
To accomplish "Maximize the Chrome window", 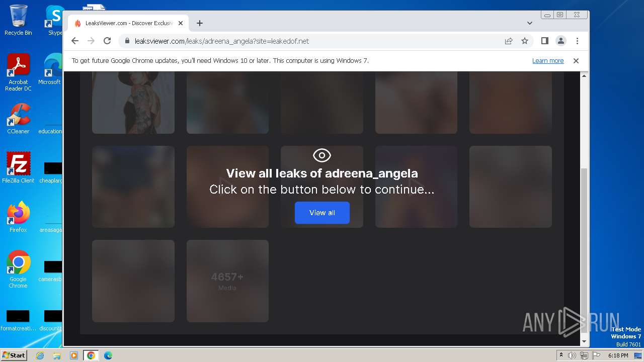I will click(x=559, y=15).
